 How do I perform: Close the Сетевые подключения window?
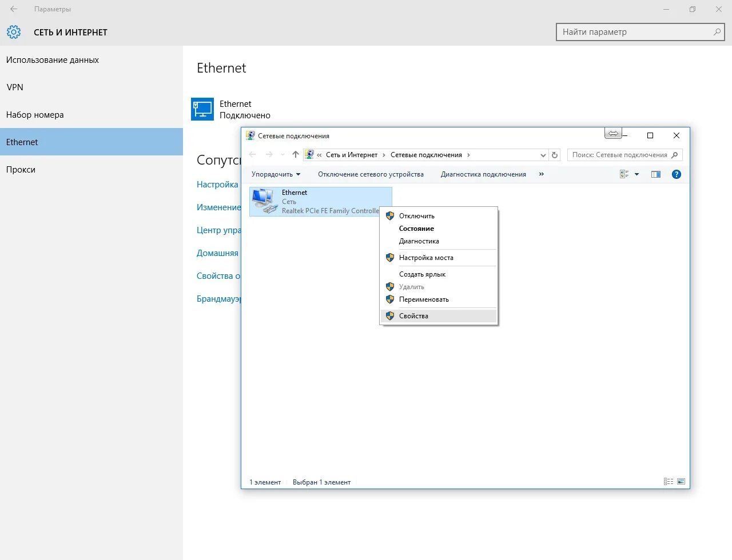click(677, 135)
